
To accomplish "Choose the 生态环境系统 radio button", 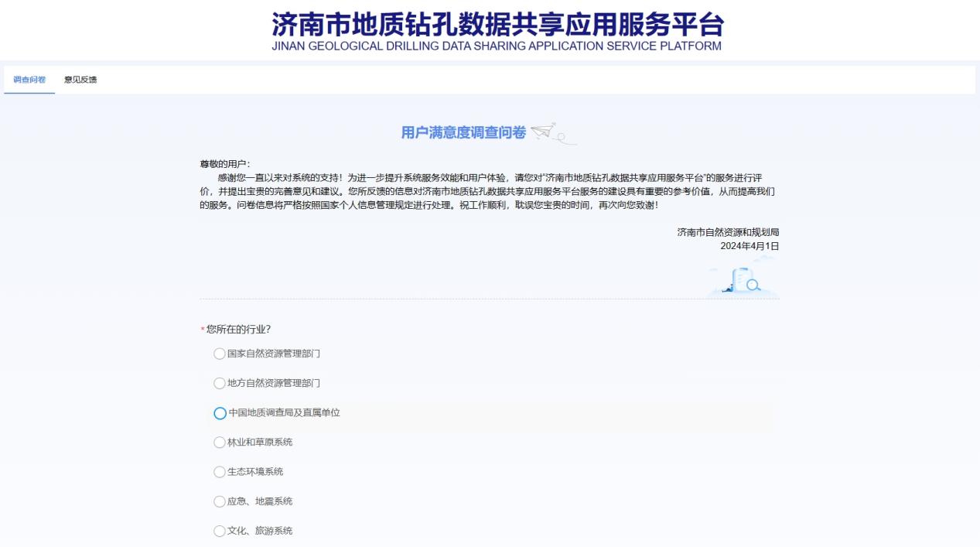I will [x=220, y=472].
